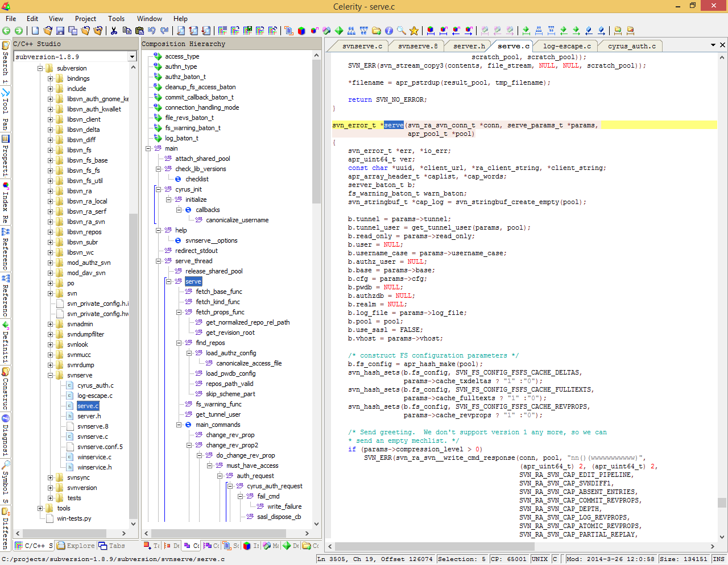Open the Project menu

[85, 19]
